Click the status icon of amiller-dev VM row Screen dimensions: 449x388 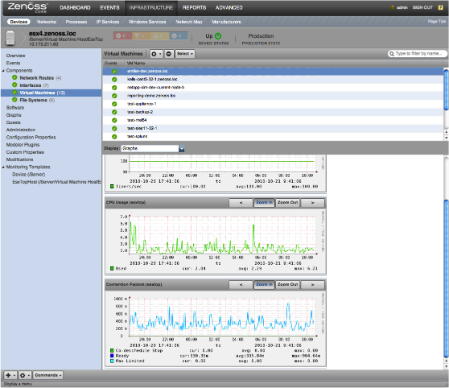114,71
